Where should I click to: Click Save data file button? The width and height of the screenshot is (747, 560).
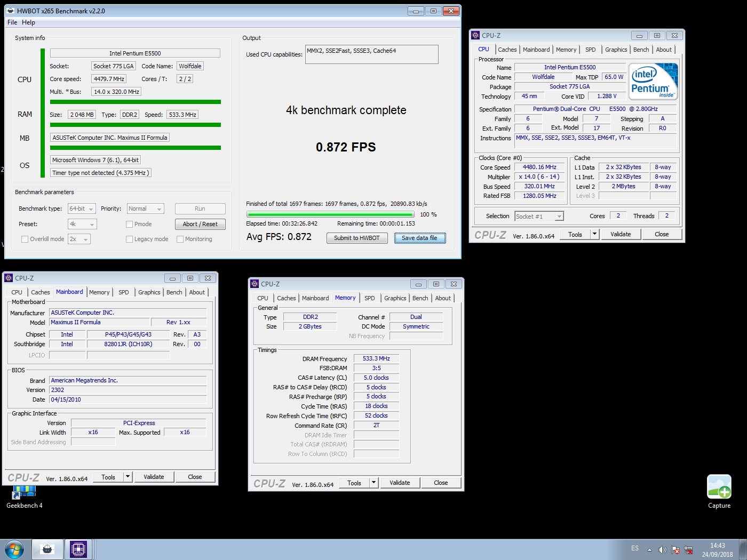point(419,238)
